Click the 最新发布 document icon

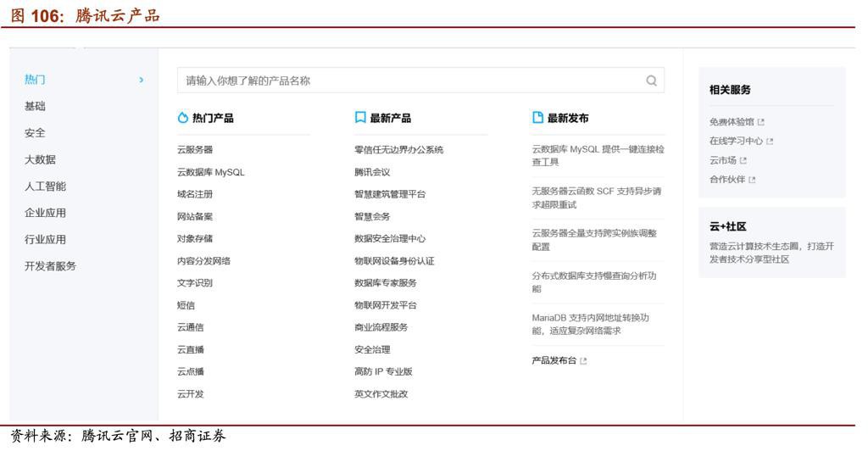pyautogui.click(x=537, y=117)
